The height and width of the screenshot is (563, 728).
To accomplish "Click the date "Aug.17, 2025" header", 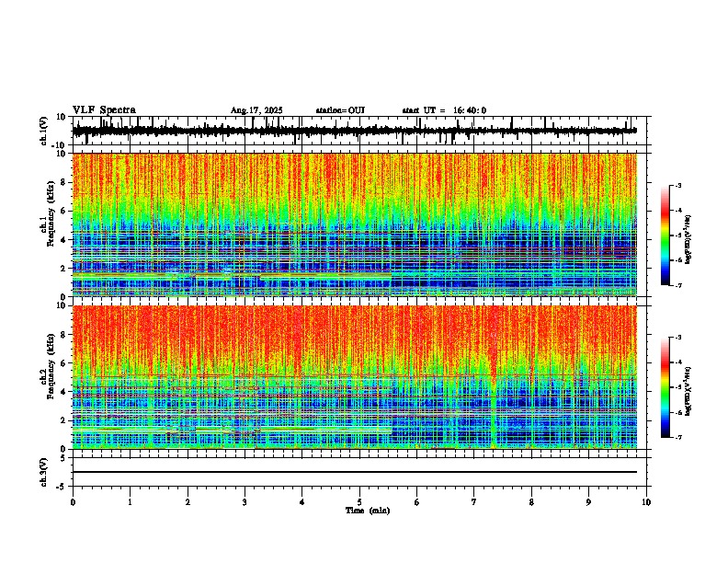I will click(x=256, y=110).
